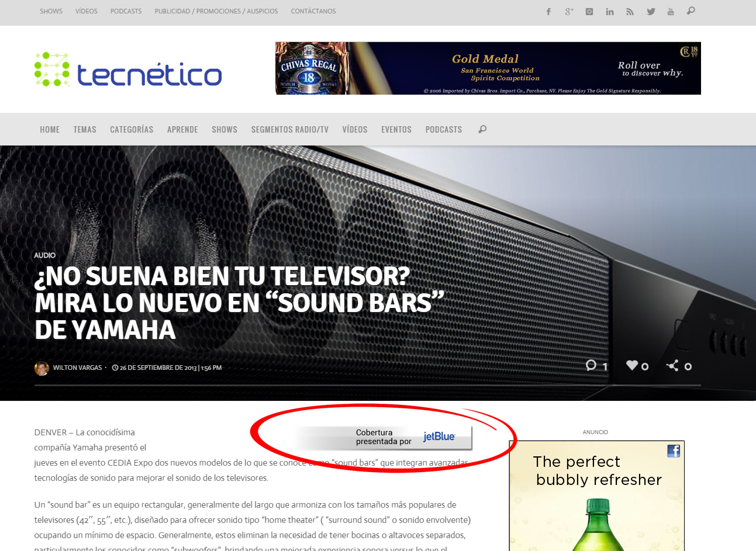Click the bubbly refresher advertisement
The width and height of the screenshot is (756, 551).
(x=596, y=496)
